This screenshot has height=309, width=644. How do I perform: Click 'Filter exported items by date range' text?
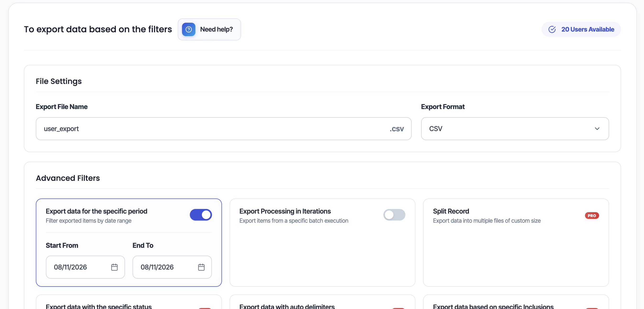click(x=88, y=221)
